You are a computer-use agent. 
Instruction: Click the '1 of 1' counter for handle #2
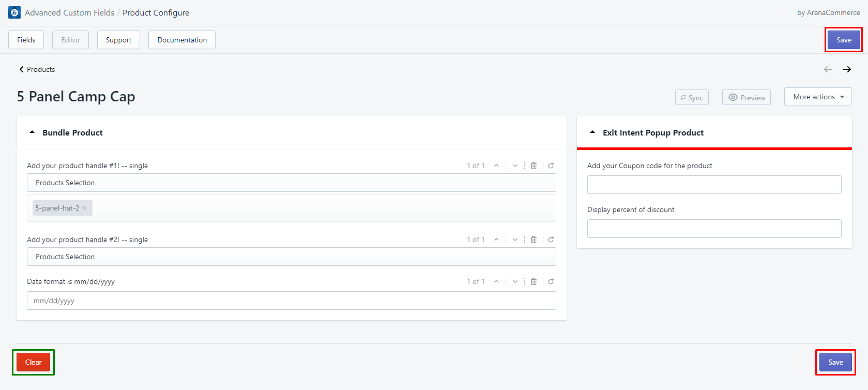point(476,239)
